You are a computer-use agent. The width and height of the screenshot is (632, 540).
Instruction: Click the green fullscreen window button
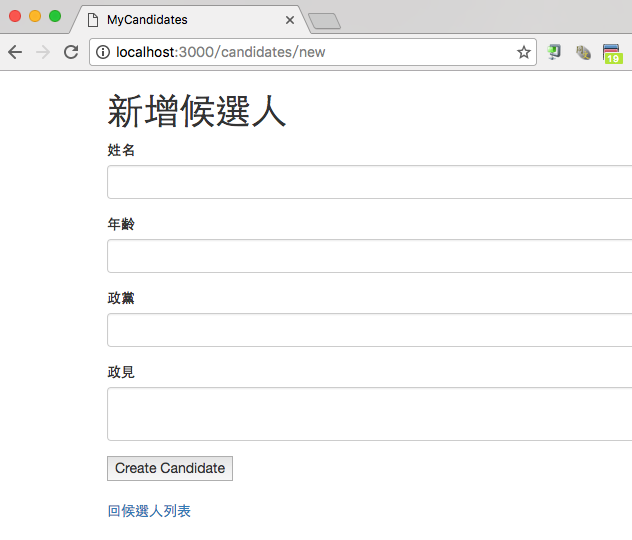(x=55, y=16)
